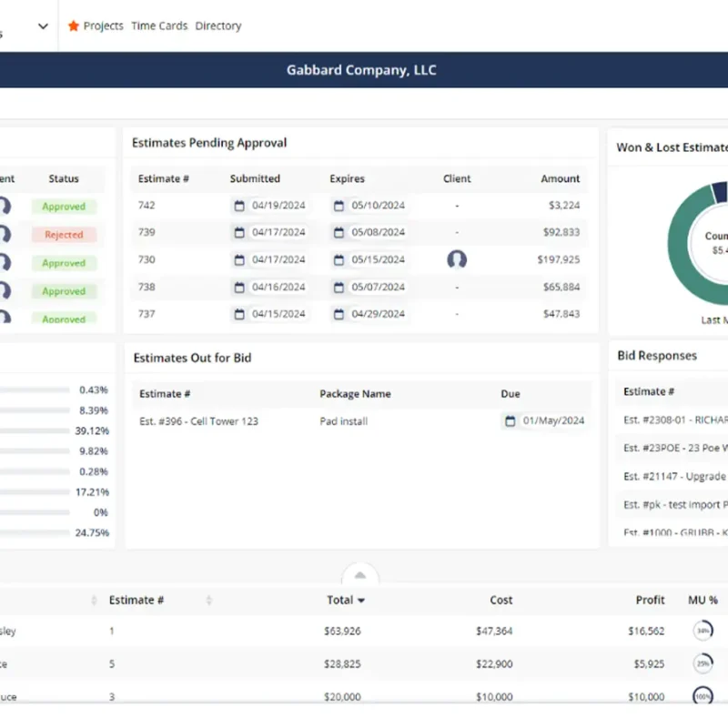Image resolution: width=728 pixels, height=728 pixels.
Task: Click the $63,926 total cell
Action: click(342, 631)
